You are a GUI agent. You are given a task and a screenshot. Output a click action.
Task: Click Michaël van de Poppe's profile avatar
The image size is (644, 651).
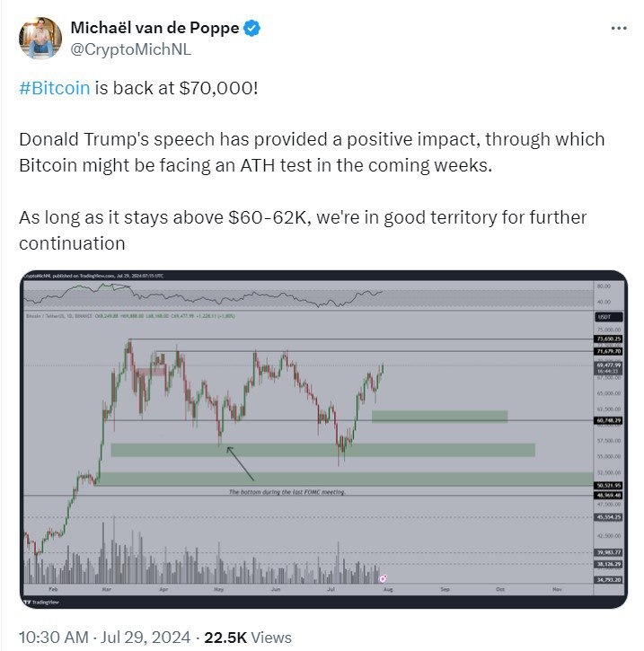[x=40, y=40]
